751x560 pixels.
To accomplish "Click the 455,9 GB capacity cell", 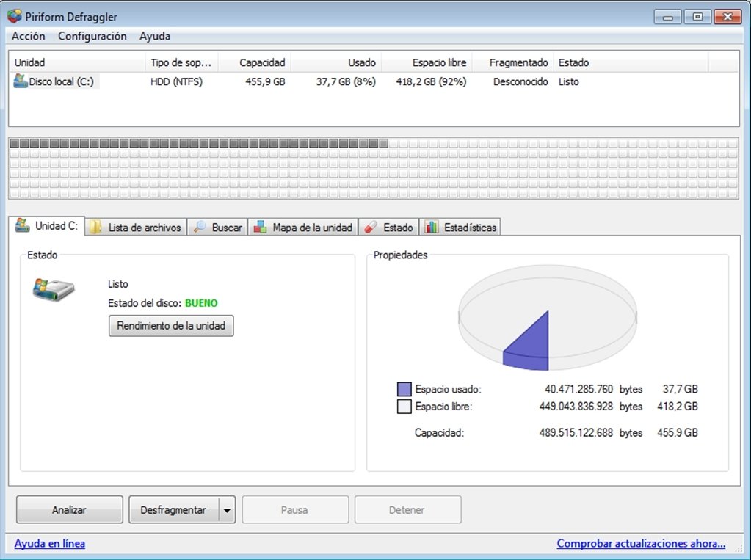I will (265, 82).
